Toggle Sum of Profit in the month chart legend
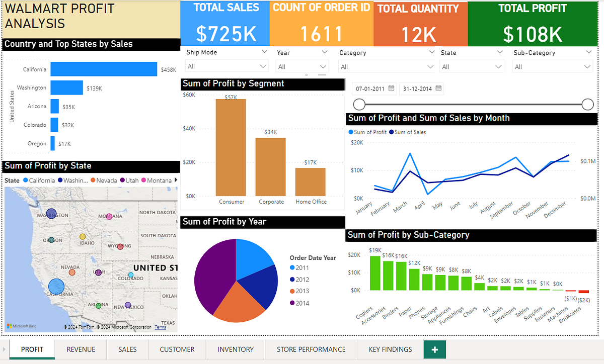This screenshot has width=604, height=364. click(368, 132)
